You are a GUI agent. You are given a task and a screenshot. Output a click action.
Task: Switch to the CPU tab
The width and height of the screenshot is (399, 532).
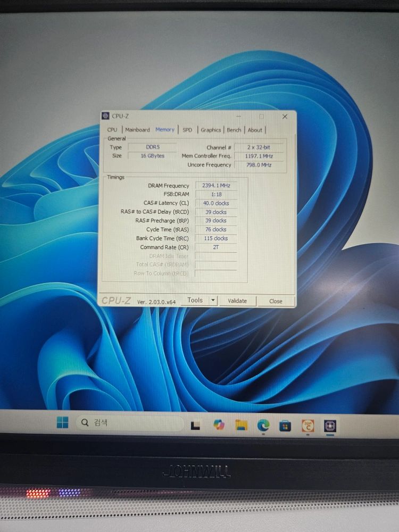tap(112, 130)
